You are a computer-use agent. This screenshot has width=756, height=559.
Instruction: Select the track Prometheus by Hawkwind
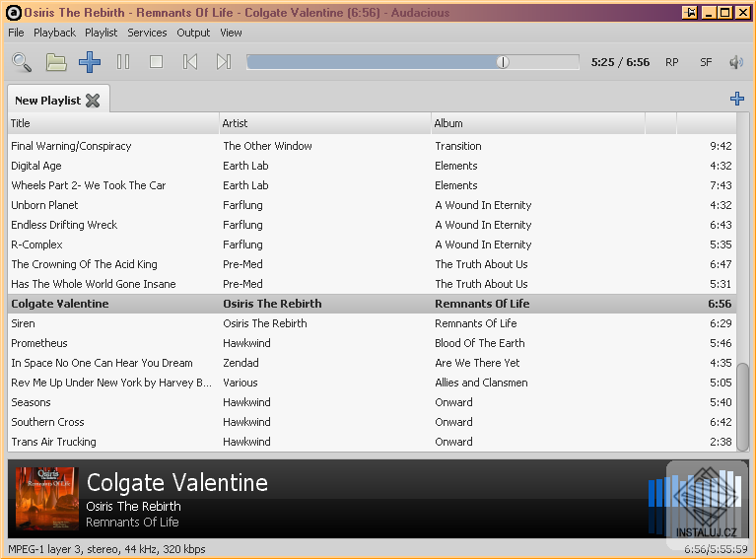click(39, 343)
